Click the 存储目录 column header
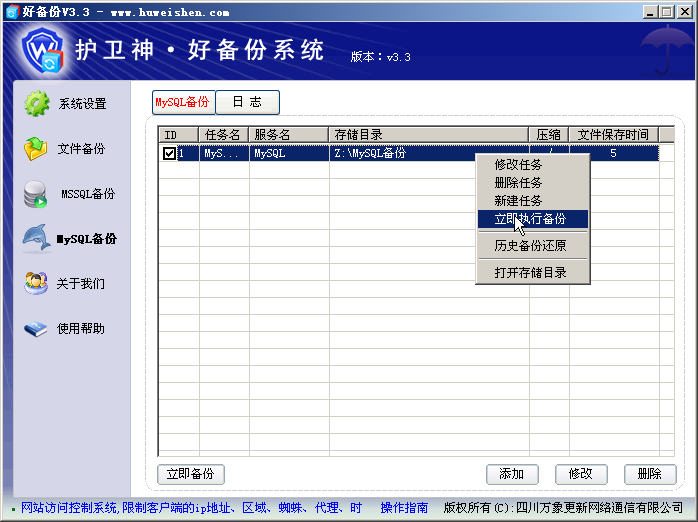The height and width of the screenshot is (522, 698). point(429,135)
